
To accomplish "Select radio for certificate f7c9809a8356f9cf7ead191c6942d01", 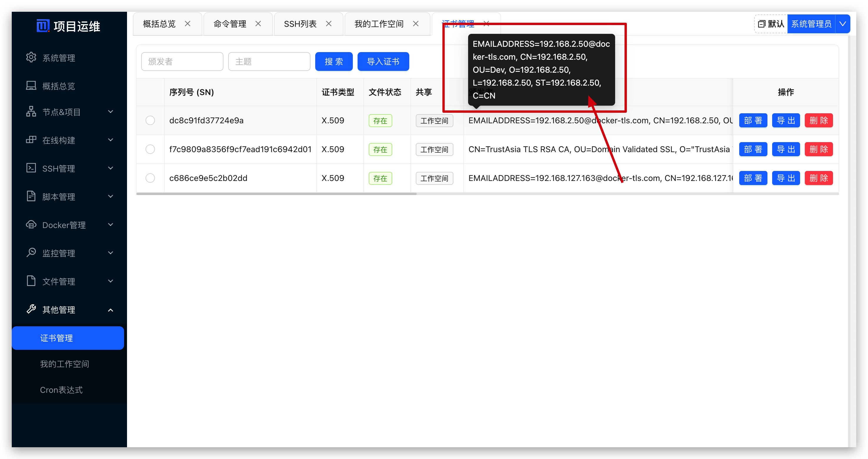I will coord(150,149).
